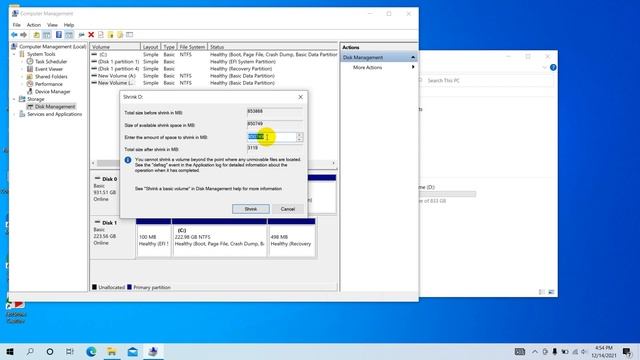Sort by the Layout column header

151,47
